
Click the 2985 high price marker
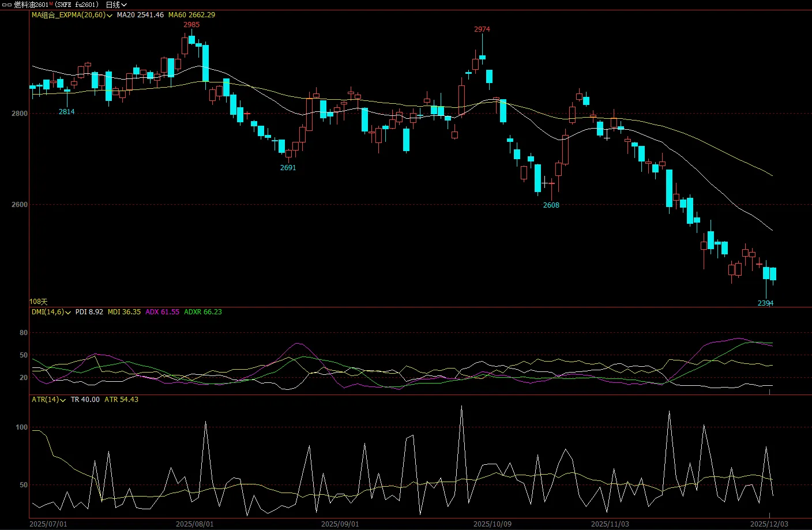pyautogui.click(x=191, y=25)
